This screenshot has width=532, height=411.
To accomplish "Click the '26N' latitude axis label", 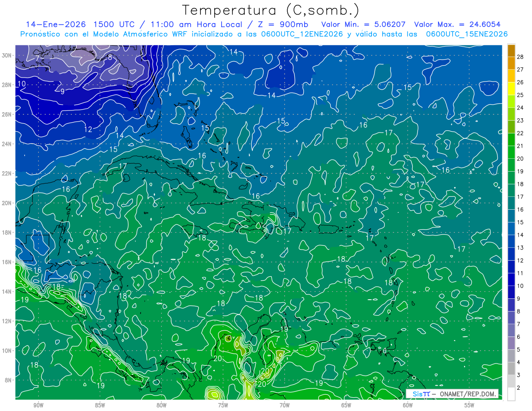I will (7, 114).
